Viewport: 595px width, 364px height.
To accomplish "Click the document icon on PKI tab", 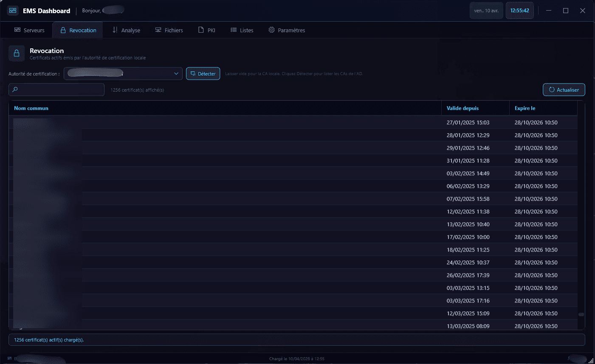I will pos(201,30).
